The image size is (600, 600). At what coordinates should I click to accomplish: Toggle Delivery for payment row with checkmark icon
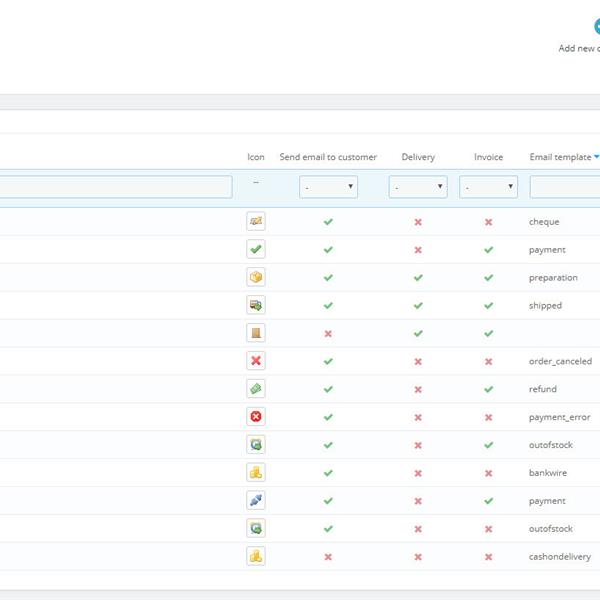coord(418,250)
